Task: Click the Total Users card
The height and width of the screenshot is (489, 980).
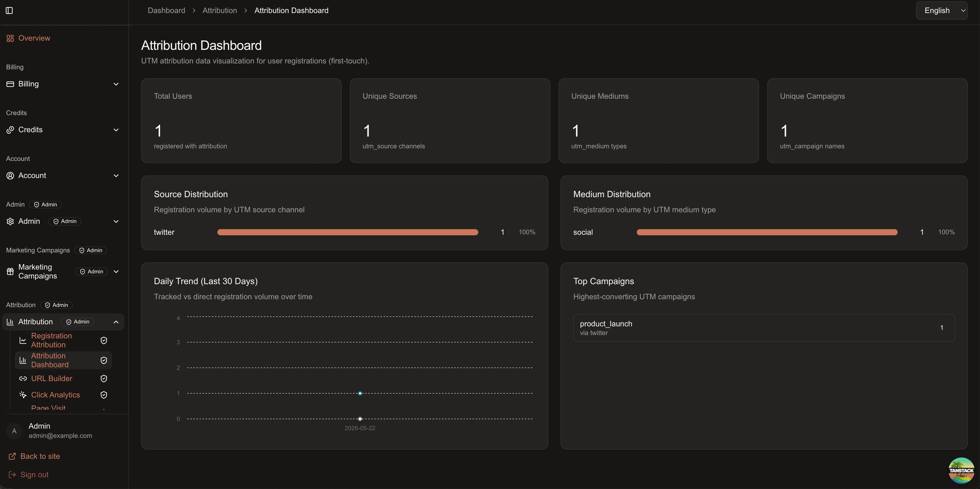Action: [x=241, y=121]
